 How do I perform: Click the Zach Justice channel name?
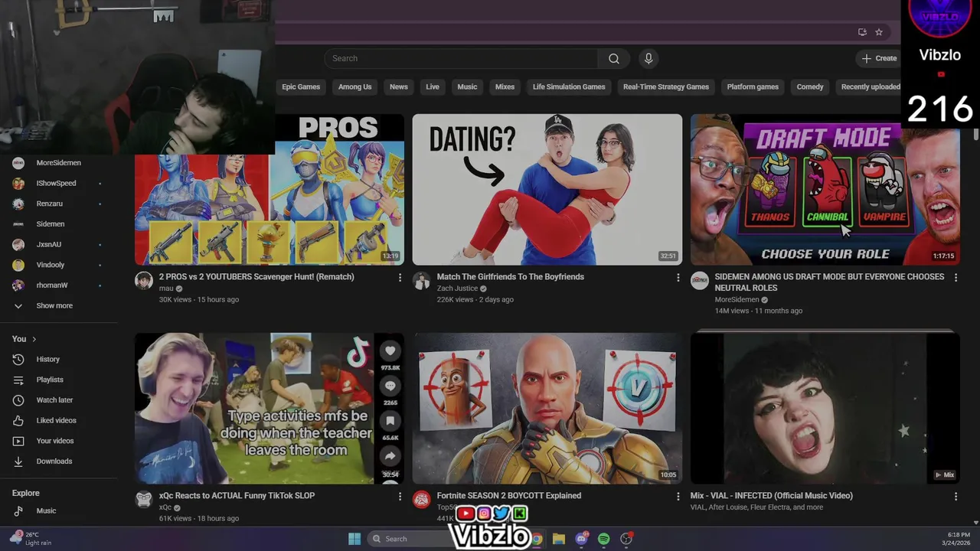pyautogui.click(x=457, y=289)
